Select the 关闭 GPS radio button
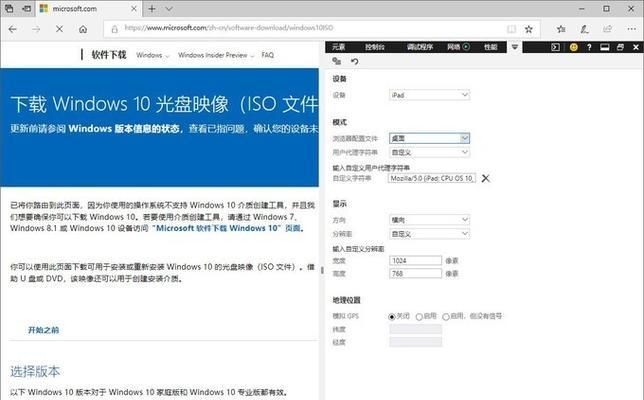The width and height of the screenshot is (644, 400). coord(392,317)
